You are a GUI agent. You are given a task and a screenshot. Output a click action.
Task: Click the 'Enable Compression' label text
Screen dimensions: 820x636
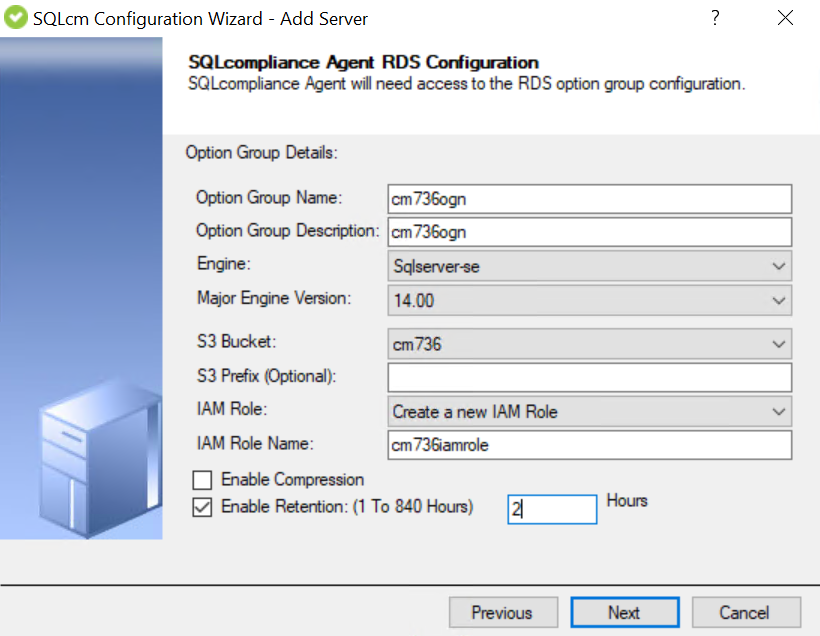pos(292,480)
